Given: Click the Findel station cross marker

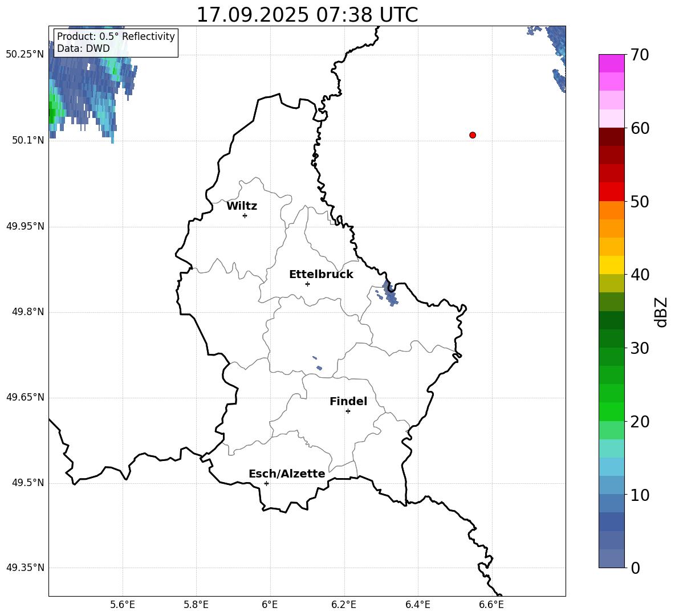Looking at the screenshot, I should click(348, 411).
